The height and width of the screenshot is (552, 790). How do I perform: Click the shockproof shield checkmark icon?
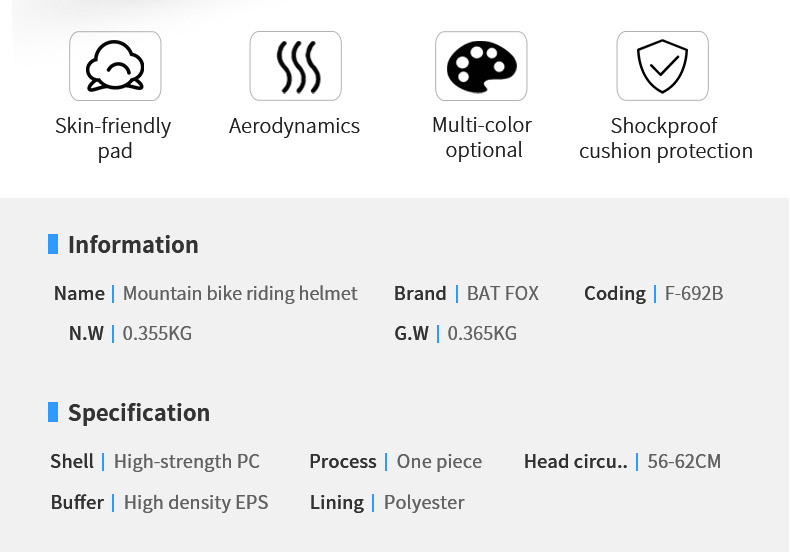(x=663, y=66)
